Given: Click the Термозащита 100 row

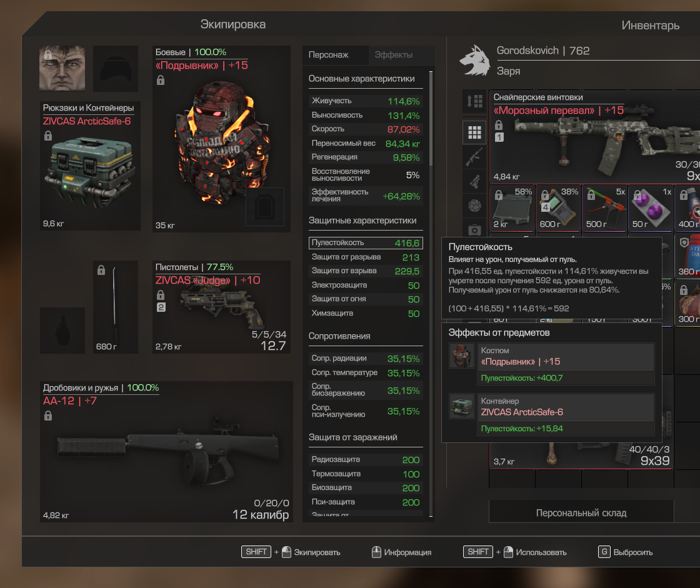Looking at the screenshot, I should tap(366, 474).
